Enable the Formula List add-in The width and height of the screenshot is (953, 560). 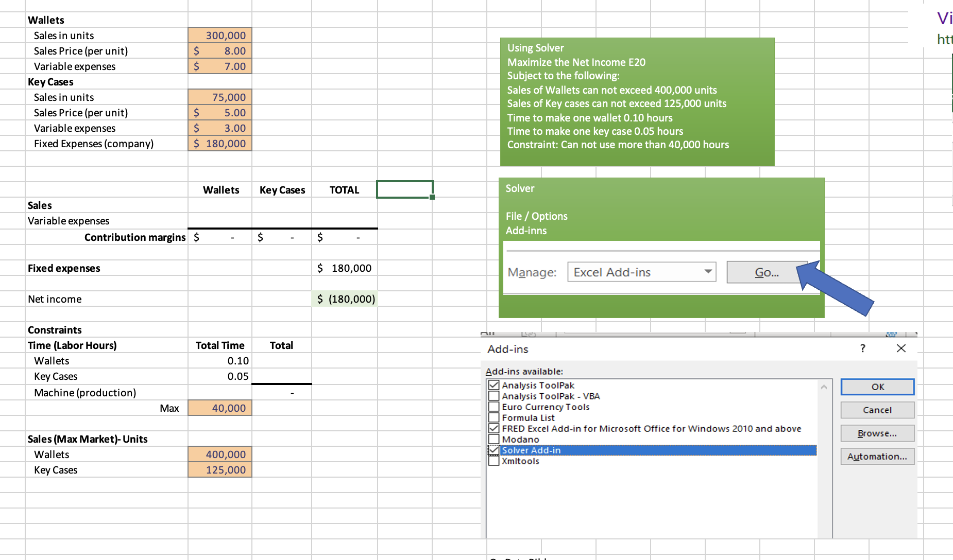pyautogui.click(x=493, y=417)
